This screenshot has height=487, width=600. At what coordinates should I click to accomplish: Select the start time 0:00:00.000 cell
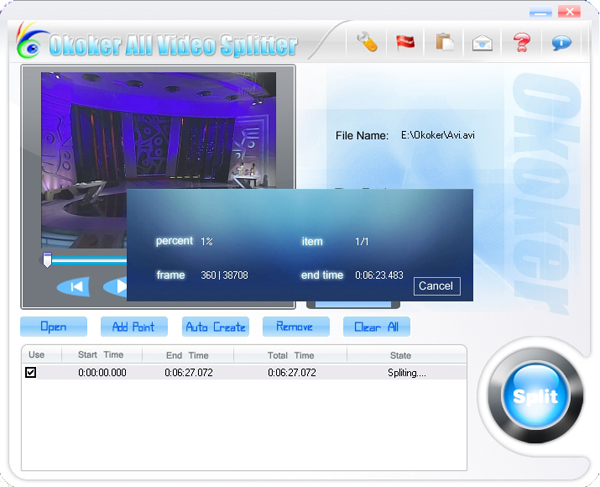[102, 373]
